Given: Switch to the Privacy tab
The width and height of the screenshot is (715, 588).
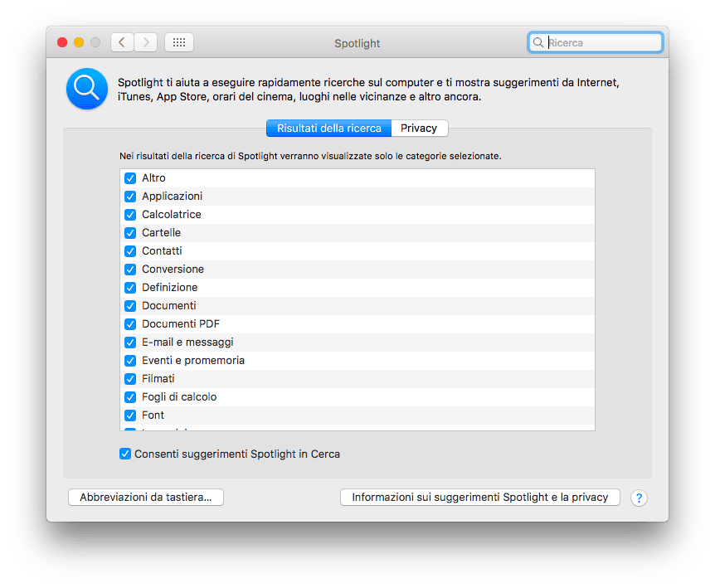Looking at the screenshot, I should (419, 128).
